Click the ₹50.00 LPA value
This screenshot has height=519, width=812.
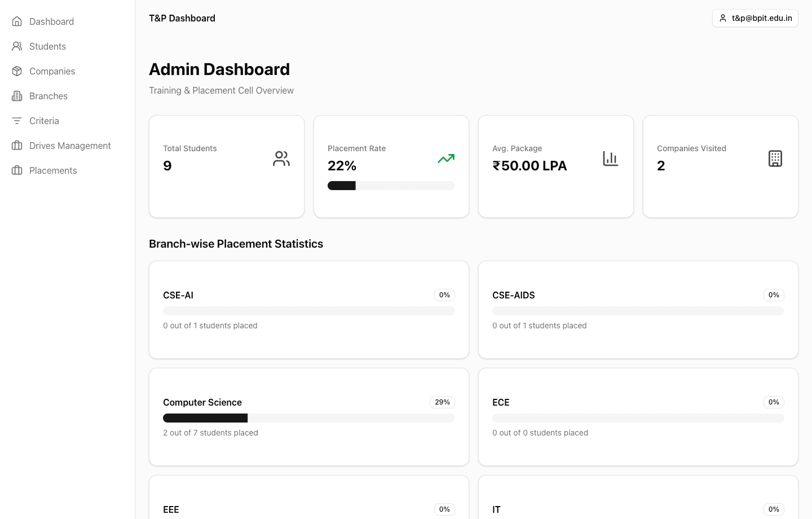(529, 166)
